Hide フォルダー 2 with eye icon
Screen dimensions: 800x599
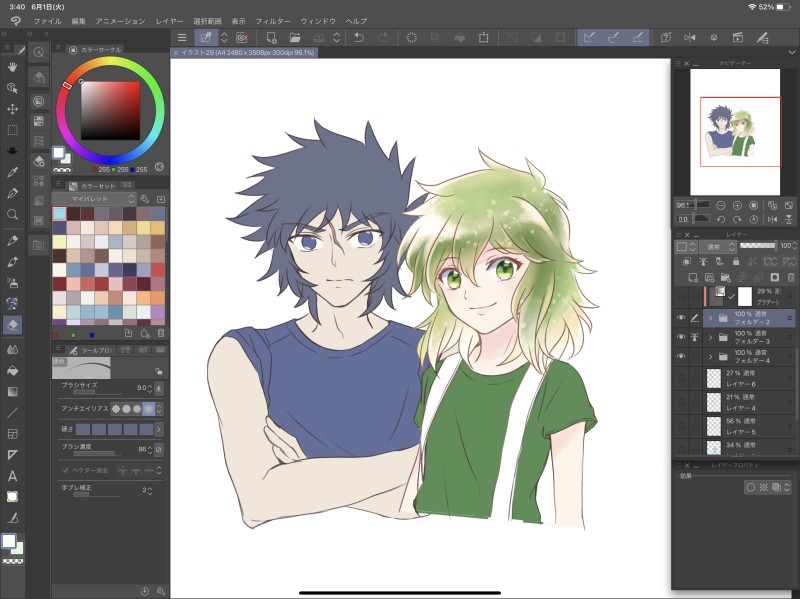[681, 318]
